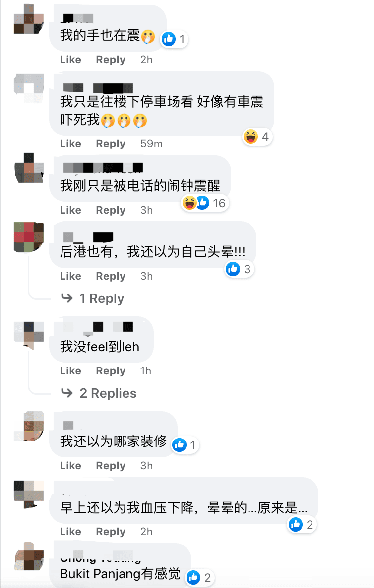Open the 59m timestamp of 車震 comment
374x588 pixels.
pos(151,143)
